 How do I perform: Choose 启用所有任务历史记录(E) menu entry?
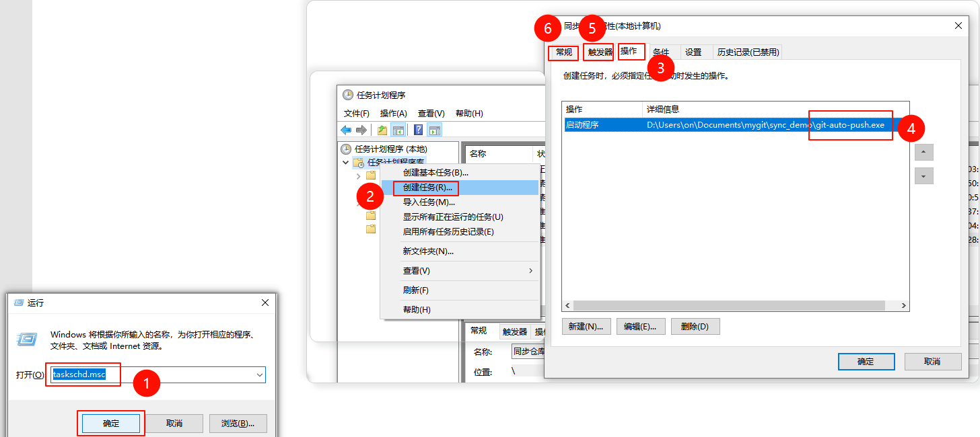coord(460,232)
